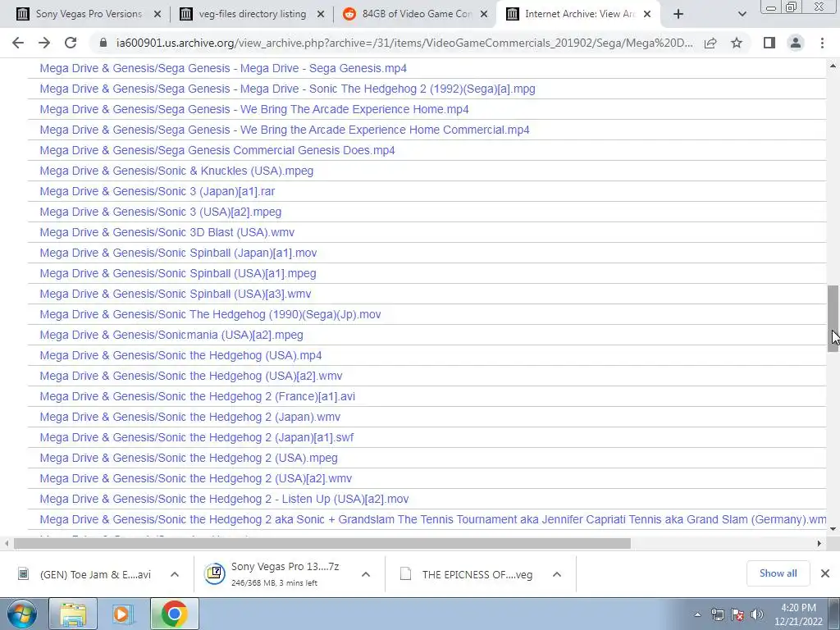Launch Windows Media Player from taskbar
The height and width of the screenshot is (630, 840).
123,614
